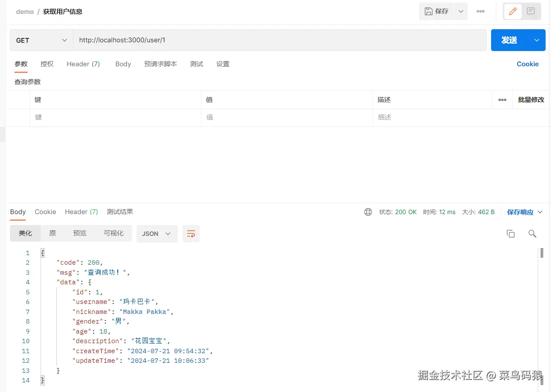553x392 pixels.
Task: Select the 原 raw view
Action: click(52, 233)
